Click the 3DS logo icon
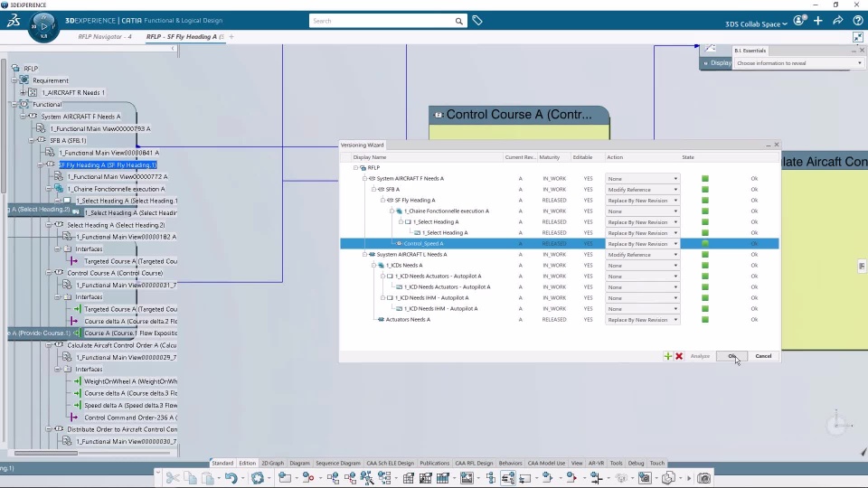Screen dimensions: 868x488 coord(14,21)
